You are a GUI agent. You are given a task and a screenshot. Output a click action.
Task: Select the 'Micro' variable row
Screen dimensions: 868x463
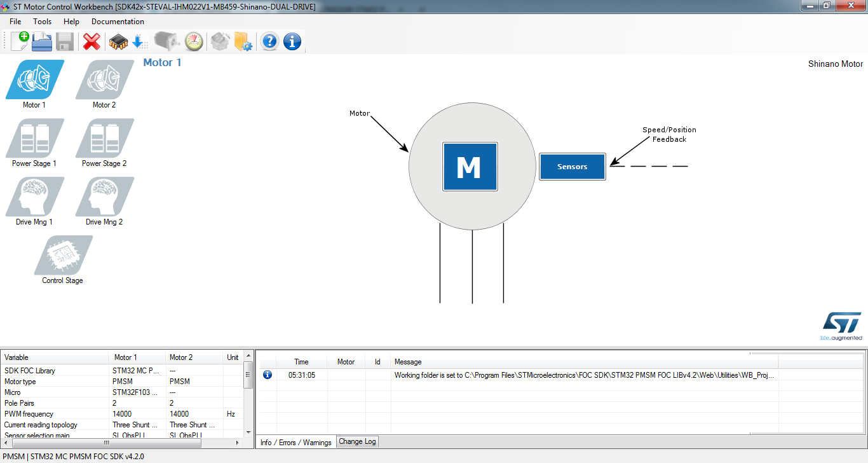click(x=122, y=392)
